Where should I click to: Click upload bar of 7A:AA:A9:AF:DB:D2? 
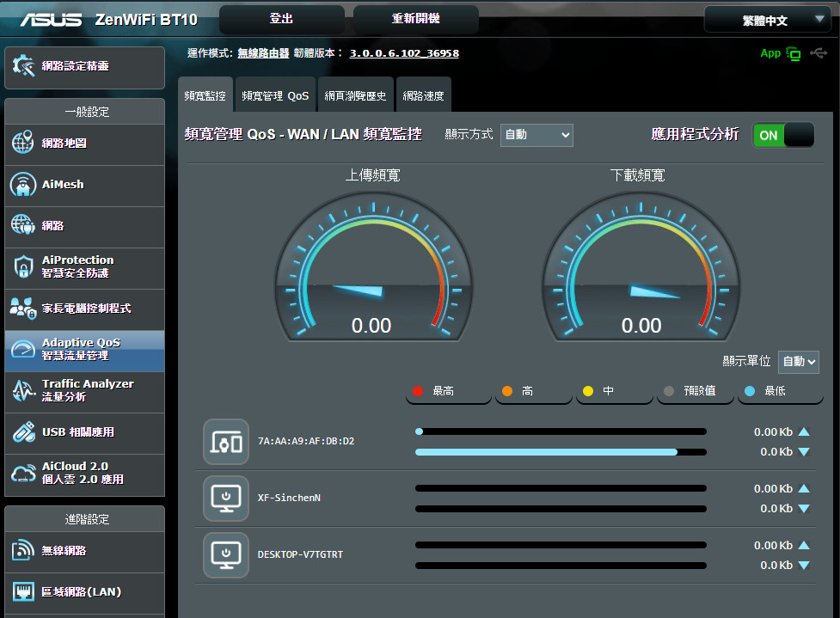click(x=561, y=431)
